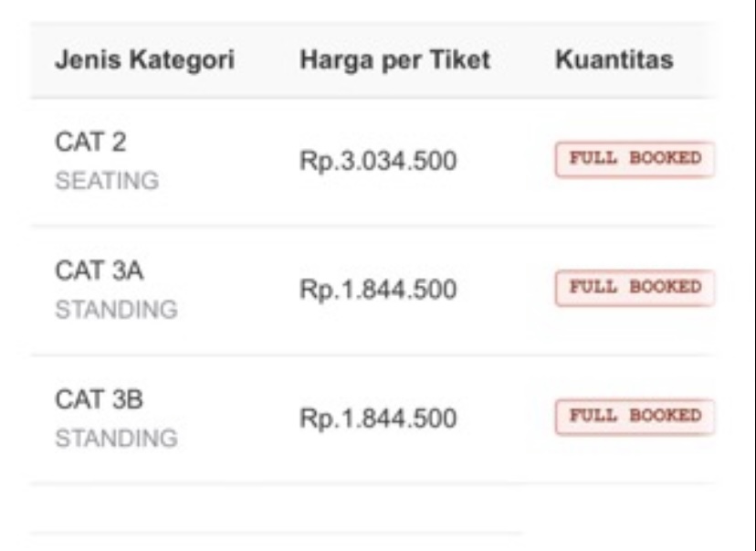The height and width of the screenshot is (551, 756).
Task: Click the STANDING label under CAT 3A
Action: 116,311
